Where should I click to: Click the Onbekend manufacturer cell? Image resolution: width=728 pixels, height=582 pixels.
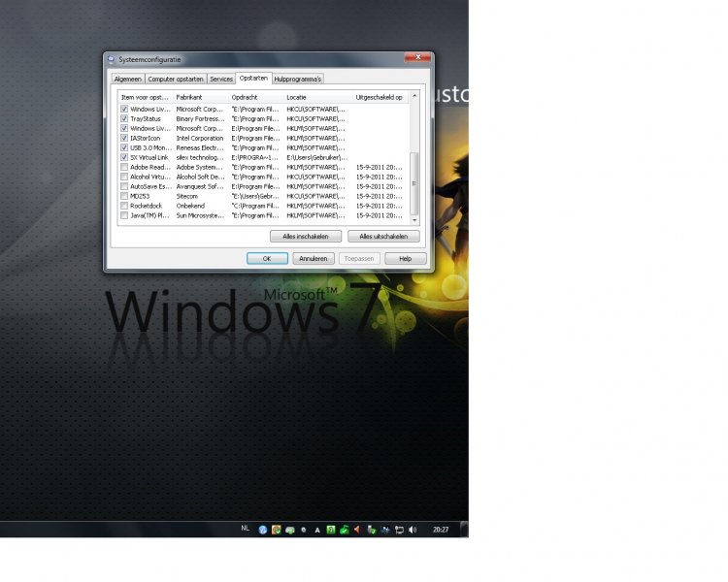tap(190, 206)
